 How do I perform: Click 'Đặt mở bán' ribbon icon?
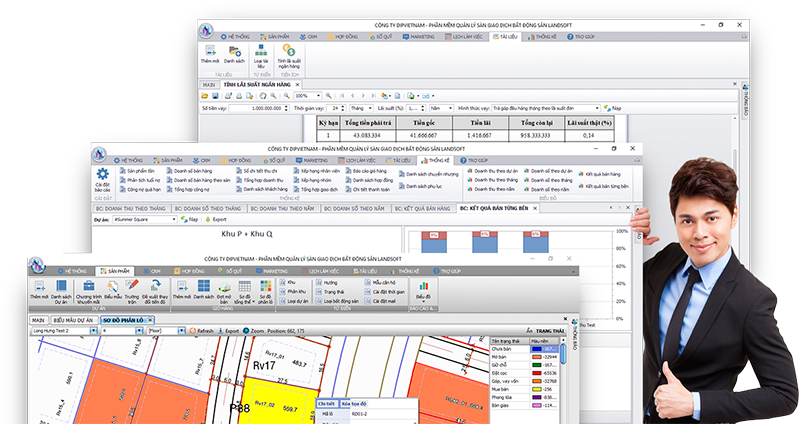click(x=225, y=288)
